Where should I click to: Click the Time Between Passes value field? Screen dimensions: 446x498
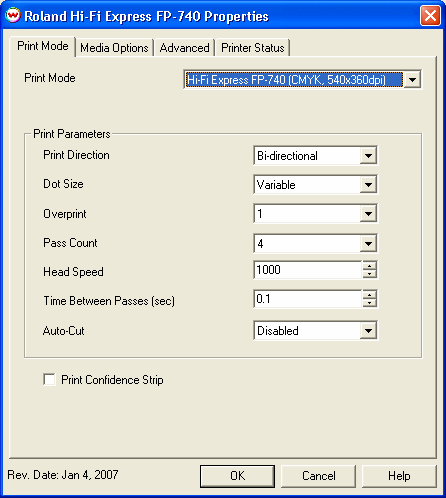307,299
